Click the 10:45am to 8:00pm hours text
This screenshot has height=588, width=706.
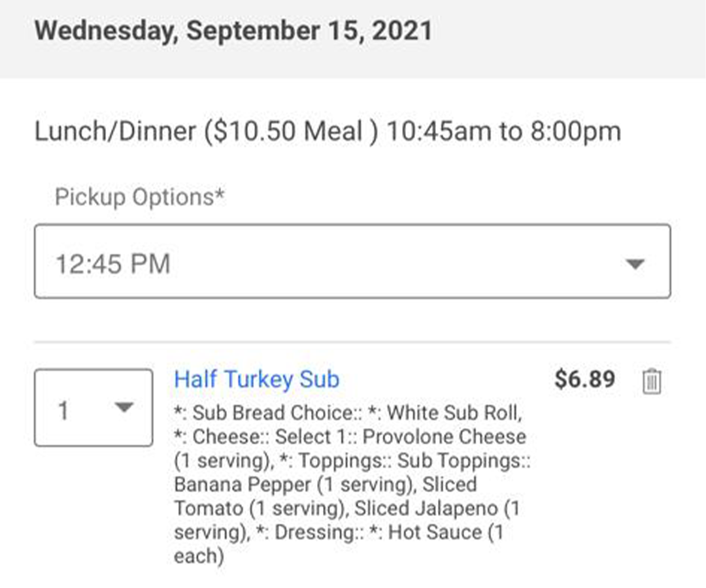504,131
